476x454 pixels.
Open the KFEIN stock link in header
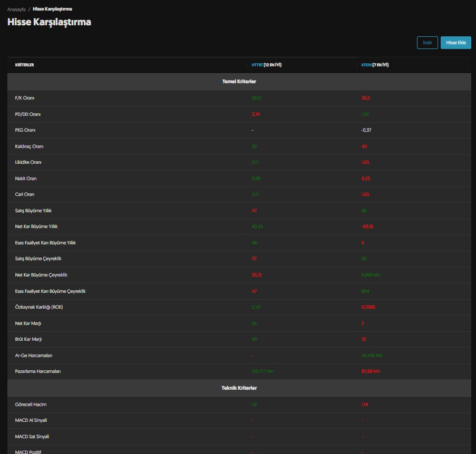(x=366, y=65)
